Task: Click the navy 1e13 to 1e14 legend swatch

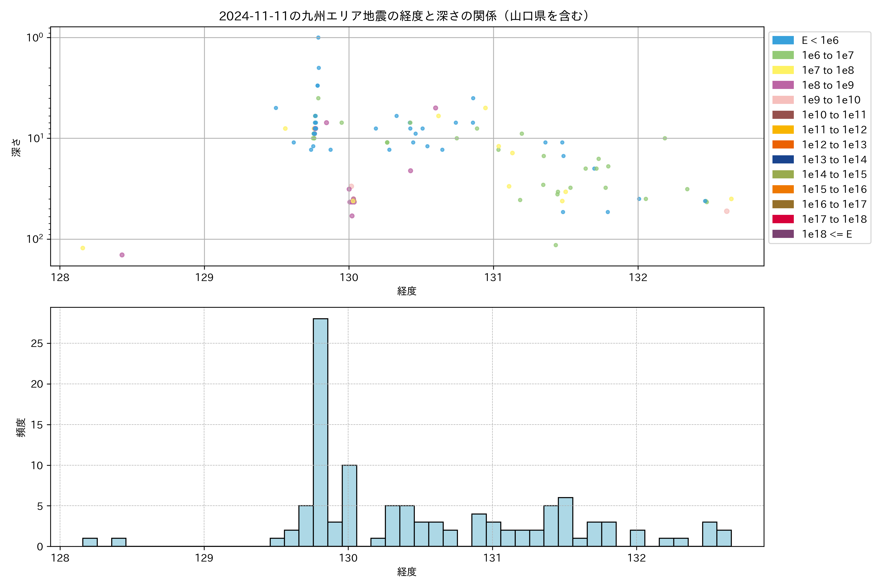Action: click(783, 159)
